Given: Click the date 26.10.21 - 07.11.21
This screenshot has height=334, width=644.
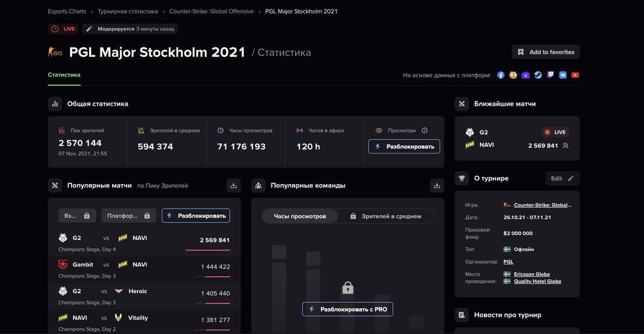Looking at the screenshot, I should click(x=526, y=219).
